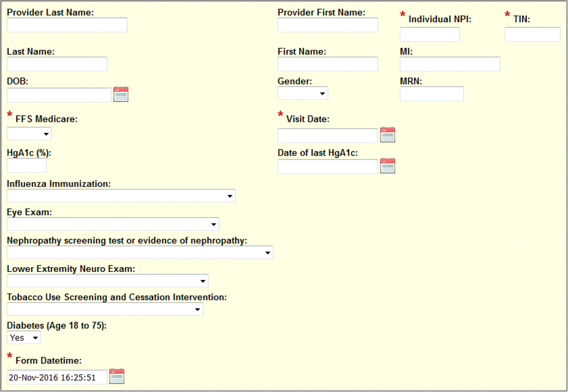Focus the patient Last Name field
The height and width of the screenshot is (392, 568).
point(57,64)
